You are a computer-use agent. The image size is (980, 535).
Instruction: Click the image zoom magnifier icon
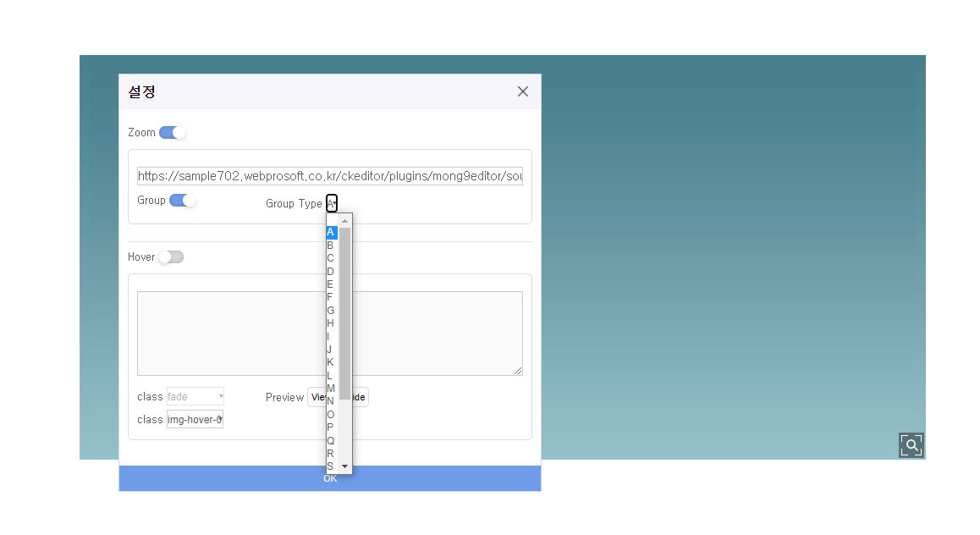[911, 445]
